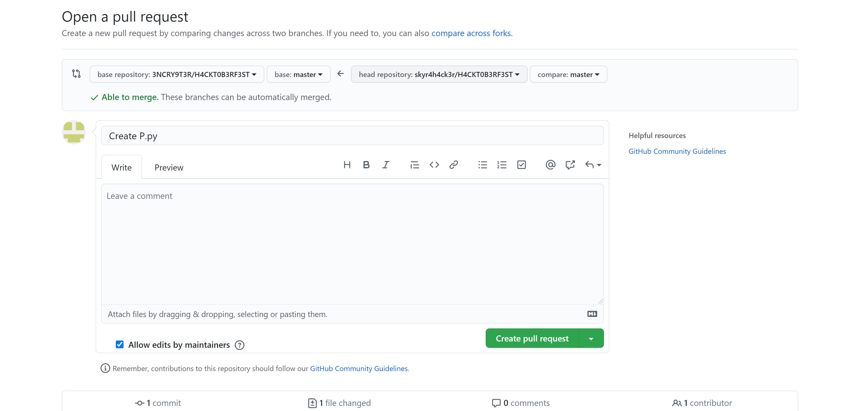Switch to the Preview tab
Image resolution: width=868 pixels, height=411 pixels.
169,167
